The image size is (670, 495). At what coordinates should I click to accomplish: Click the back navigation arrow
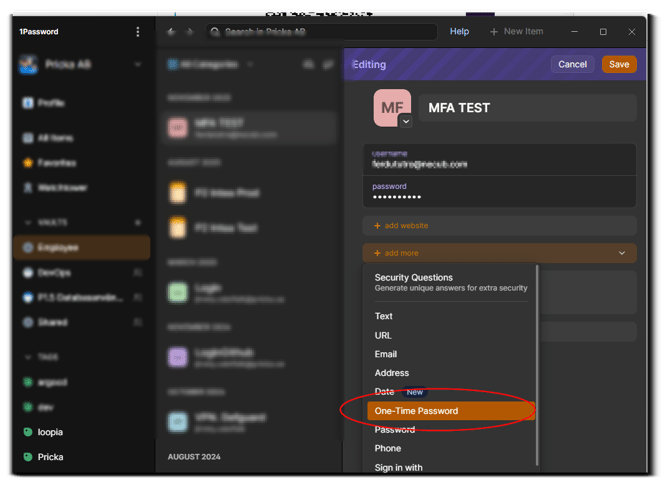pos(171,32)
